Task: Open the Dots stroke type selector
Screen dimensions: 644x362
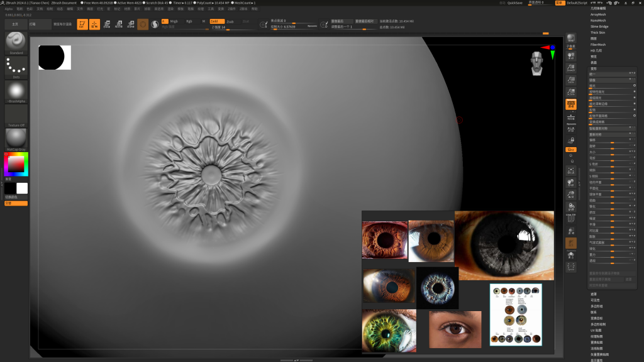Action: (16, 67)
